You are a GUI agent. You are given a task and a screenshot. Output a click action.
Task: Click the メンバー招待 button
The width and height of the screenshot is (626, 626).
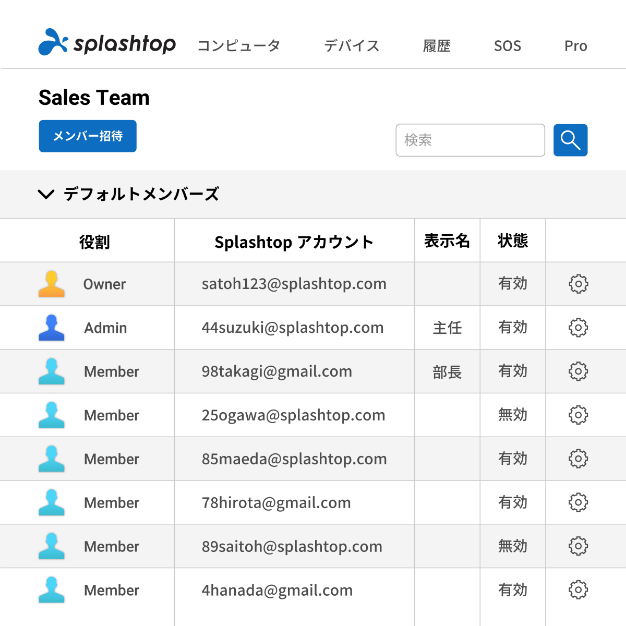(x=88, y=136)
